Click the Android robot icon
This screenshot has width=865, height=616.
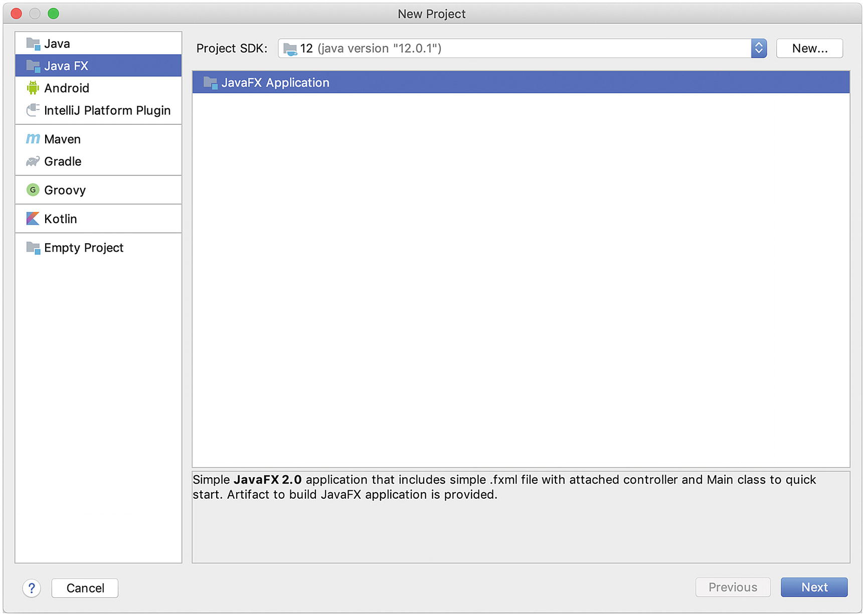click(33, 88)
